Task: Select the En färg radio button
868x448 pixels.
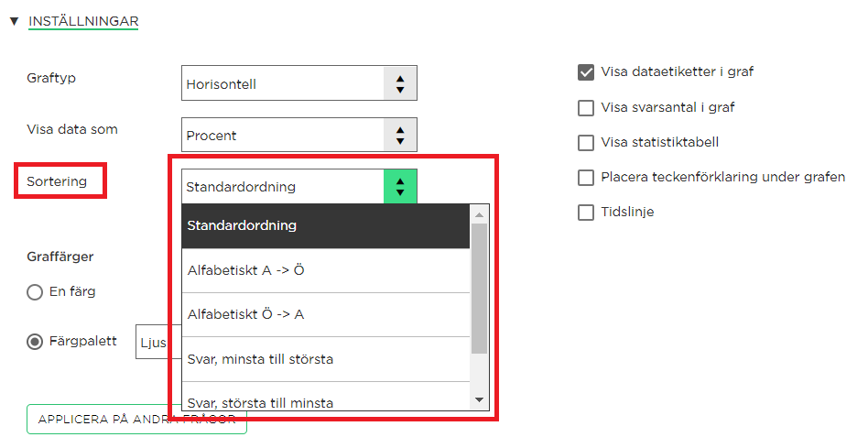Action: tap(35, 292)
